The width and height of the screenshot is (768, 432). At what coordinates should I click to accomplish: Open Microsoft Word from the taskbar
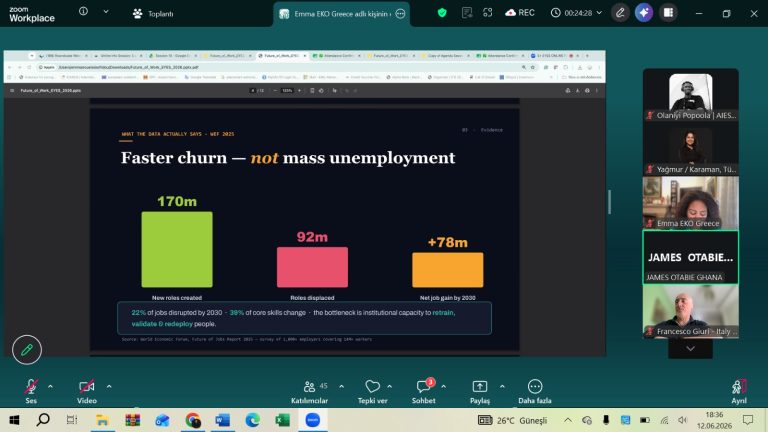pos(222,420)
